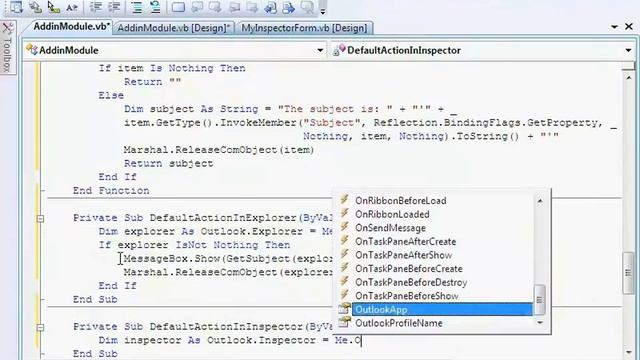Toggle a bookmark on current line
This screenshot has height=360, width=640.
(178, 7)
